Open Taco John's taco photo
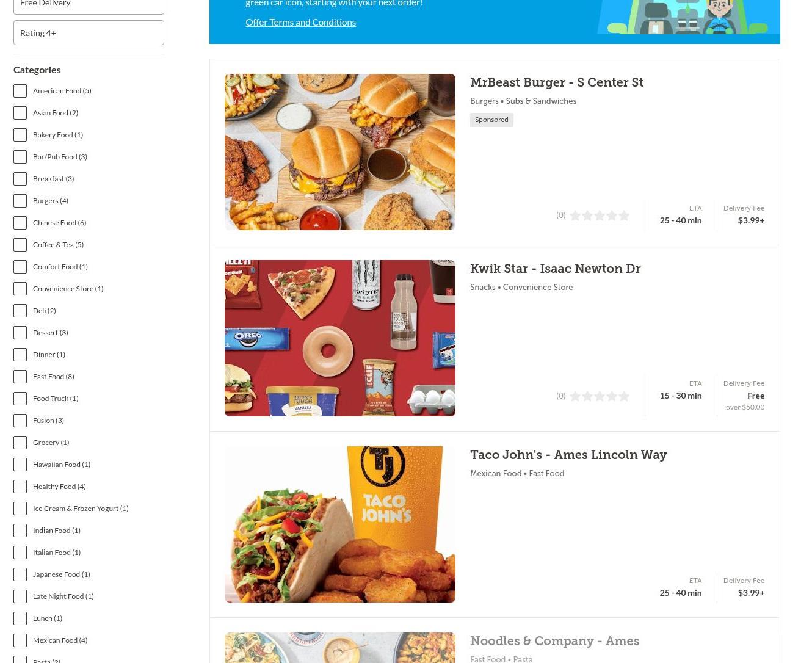This screenshot has width=812, height=663. pos(340,524)
